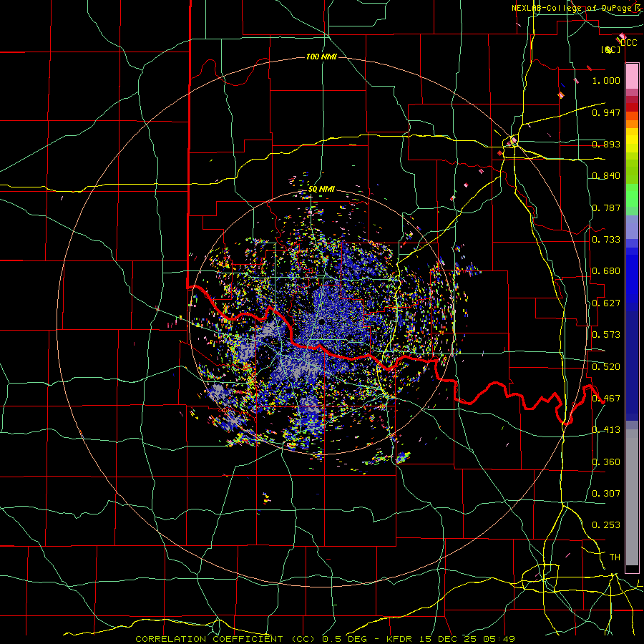Click the 0.413 legend value
This screenshot has height=644, width=644.
(606, 430)
